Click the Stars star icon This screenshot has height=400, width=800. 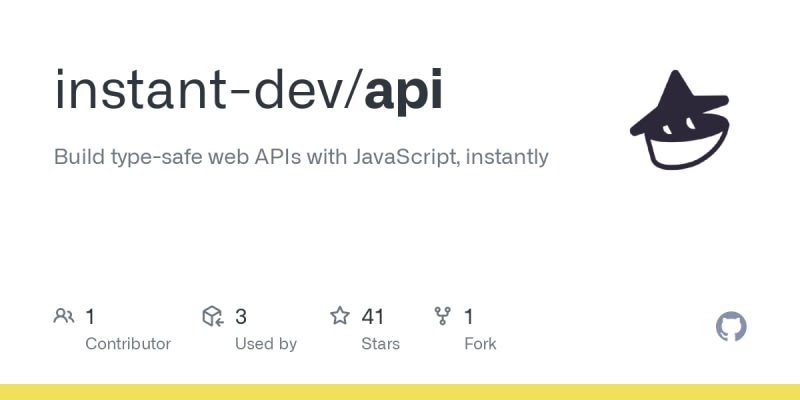[340, 317]
